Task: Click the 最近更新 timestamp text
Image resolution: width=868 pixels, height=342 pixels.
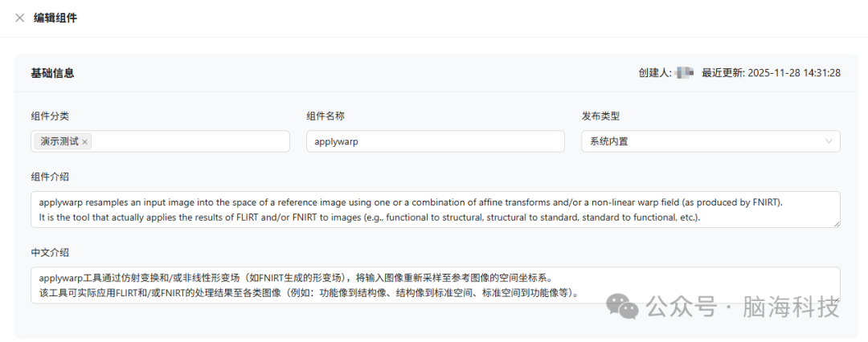Action: pos(771,73)
